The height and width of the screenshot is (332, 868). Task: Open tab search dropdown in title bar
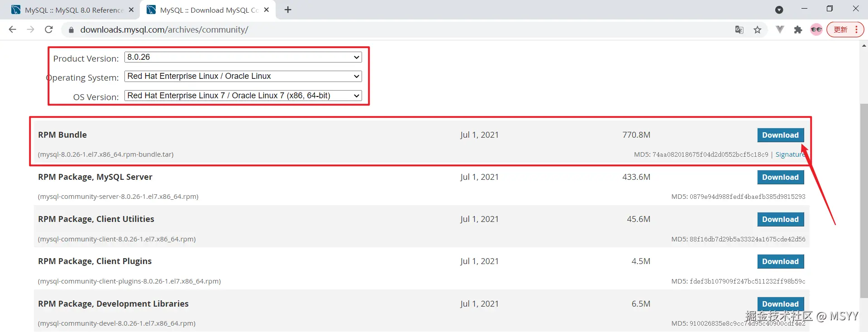coord(779,10)
